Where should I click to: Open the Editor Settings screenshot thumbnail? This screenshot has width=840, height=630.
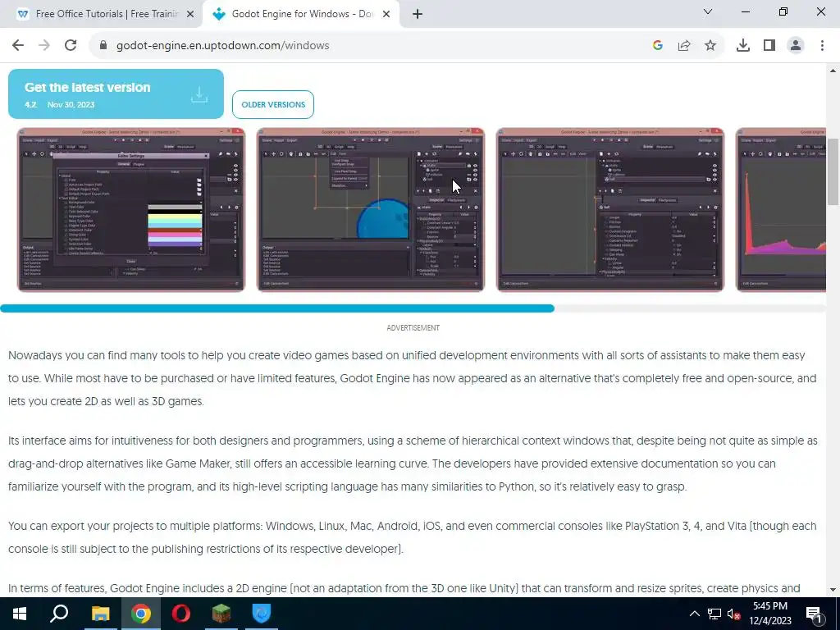click(x=131, y=209)
